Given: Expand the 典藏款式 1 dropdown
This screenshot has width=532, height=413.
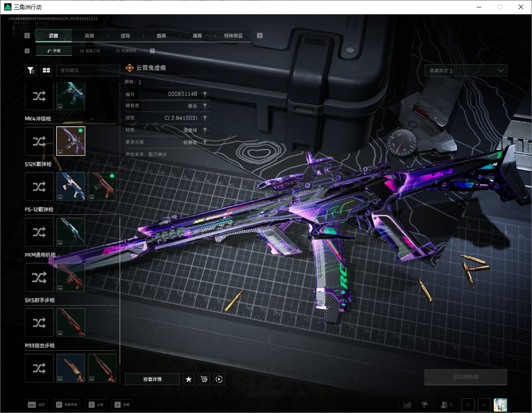Looking at the screenshot, I should 466,70.
